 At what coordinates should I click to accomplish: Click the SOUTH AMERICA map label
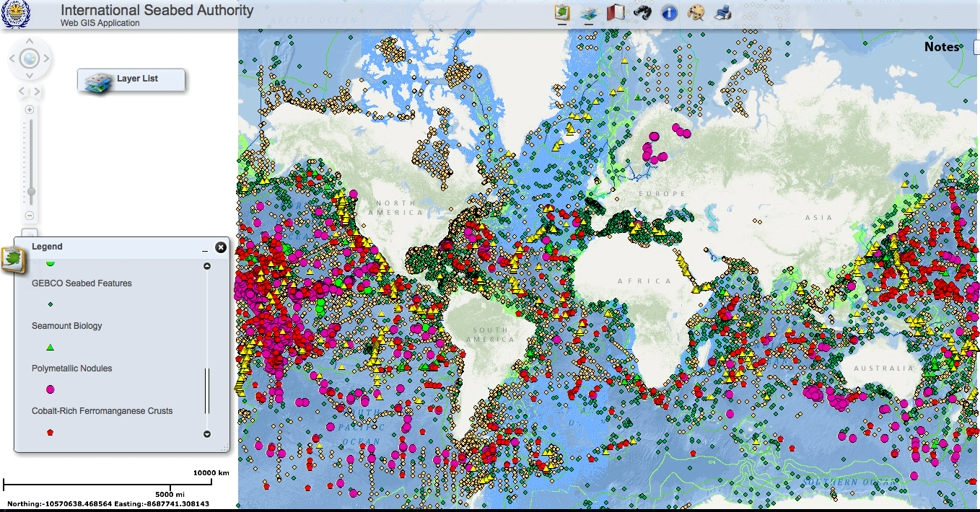(x=491, y=335)
